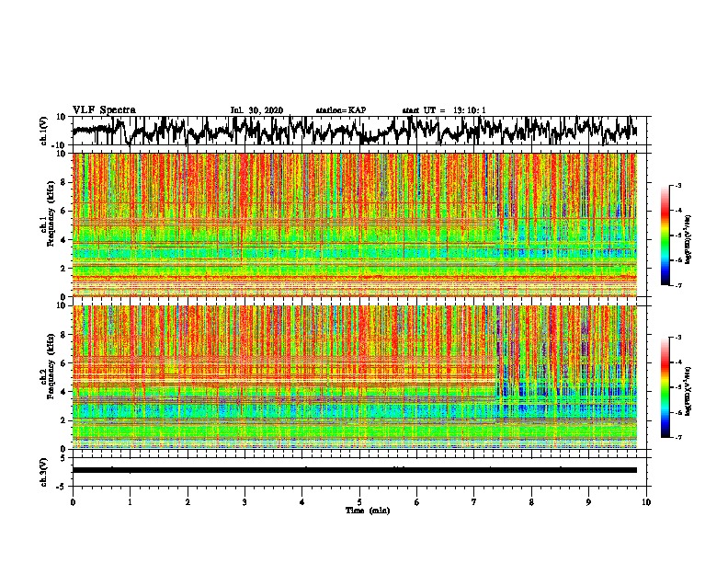The width and height of the screenshot is (728, 563).
Task: Select the date label "Jul. 30, 2020"
Action: pos(256,110)
